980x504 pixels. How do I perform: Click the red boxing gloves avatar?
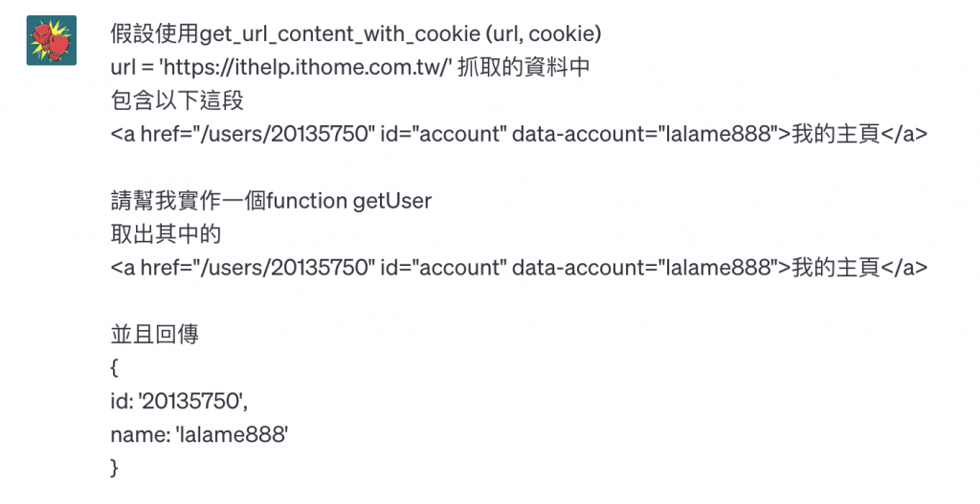tap(52, 40)
